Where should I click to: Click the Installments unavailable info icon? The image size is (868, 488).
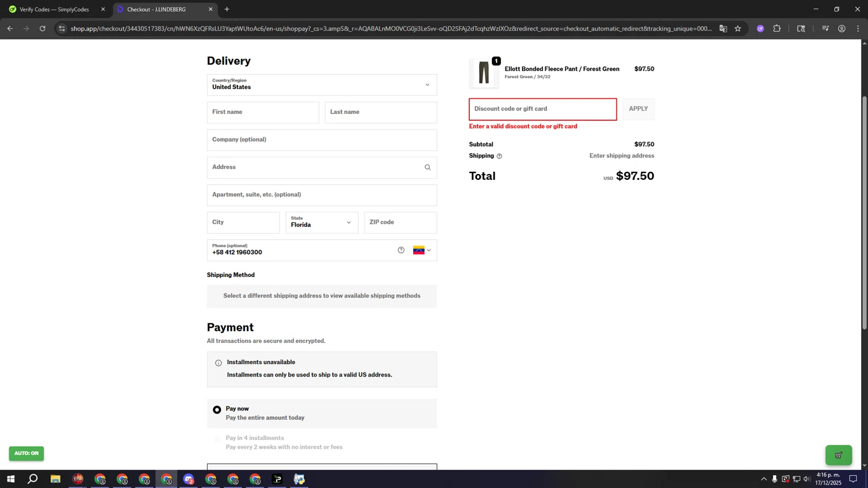tap(218, 363)
